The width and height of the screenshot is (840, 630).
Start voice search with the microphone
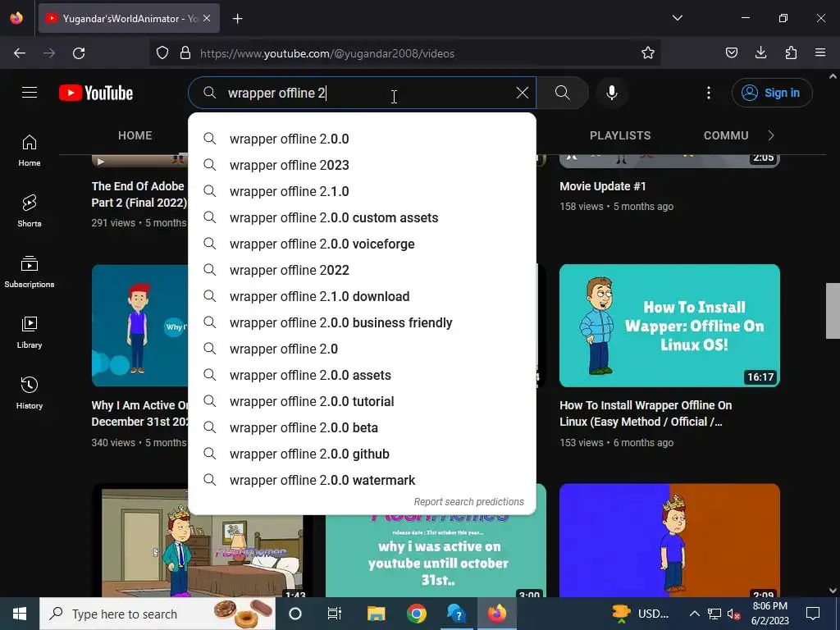612,93
